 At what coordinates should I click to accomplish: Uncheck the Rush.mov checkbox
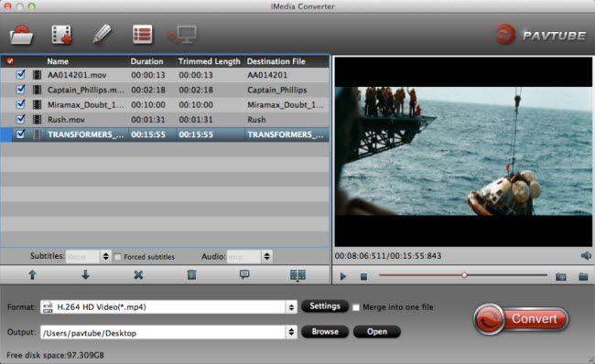click(x=20, y=119)
